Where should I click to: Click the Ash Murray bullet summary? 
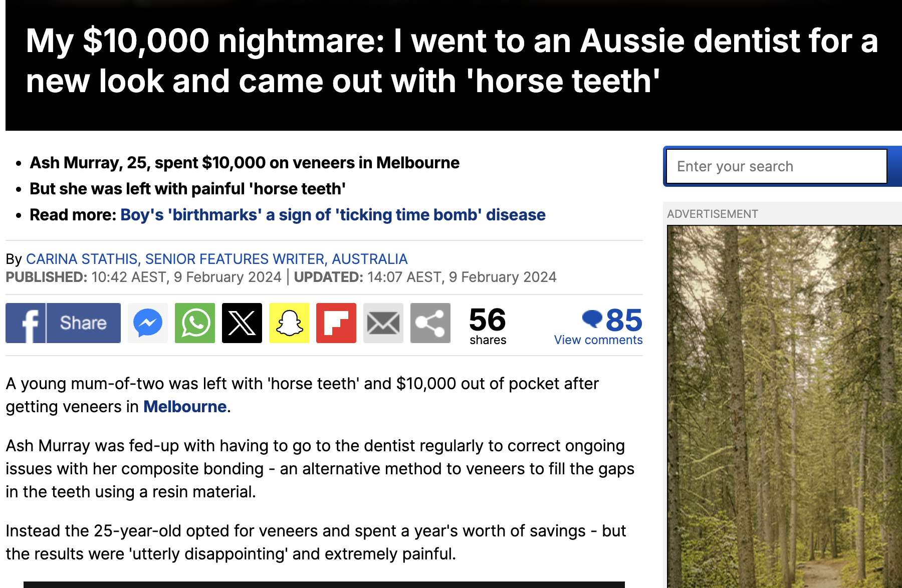[x=245, y=163]
